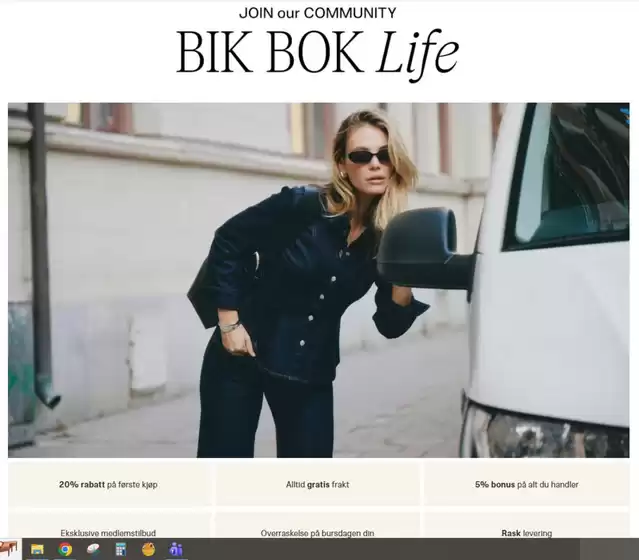
Task: Open Microsoft Teams from the taskbar
Action: pos(176,549)
